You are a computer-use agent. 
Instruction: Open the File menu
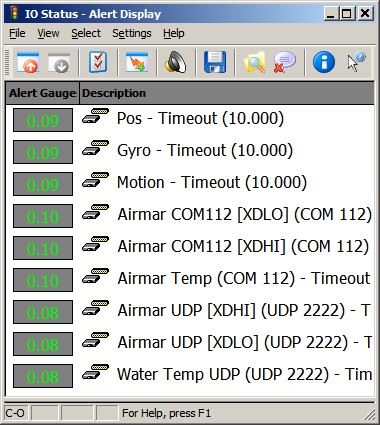17,33
